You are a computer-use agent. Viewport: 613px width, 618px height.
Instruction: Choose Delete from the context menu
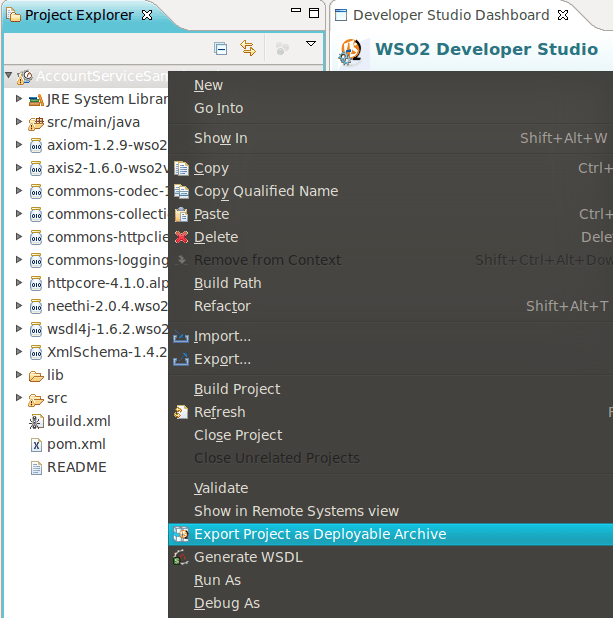click(391, 237)
